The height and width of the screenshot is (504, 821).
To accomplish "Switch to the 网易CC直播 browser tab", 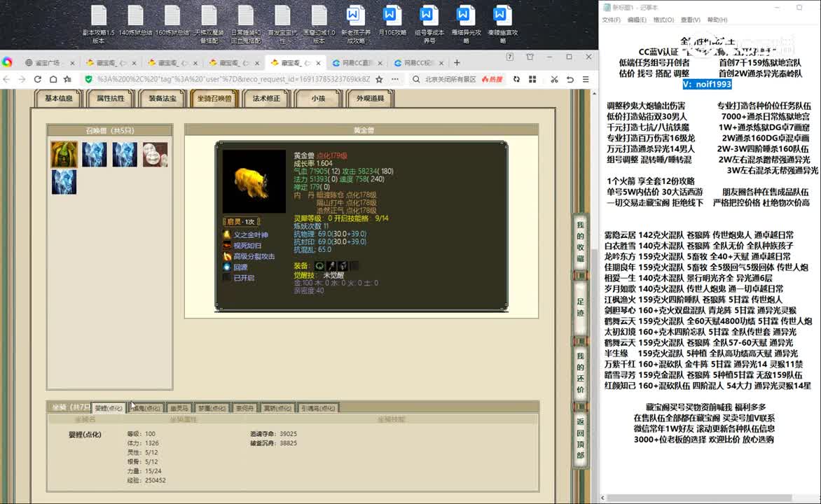I will point(357,63).
